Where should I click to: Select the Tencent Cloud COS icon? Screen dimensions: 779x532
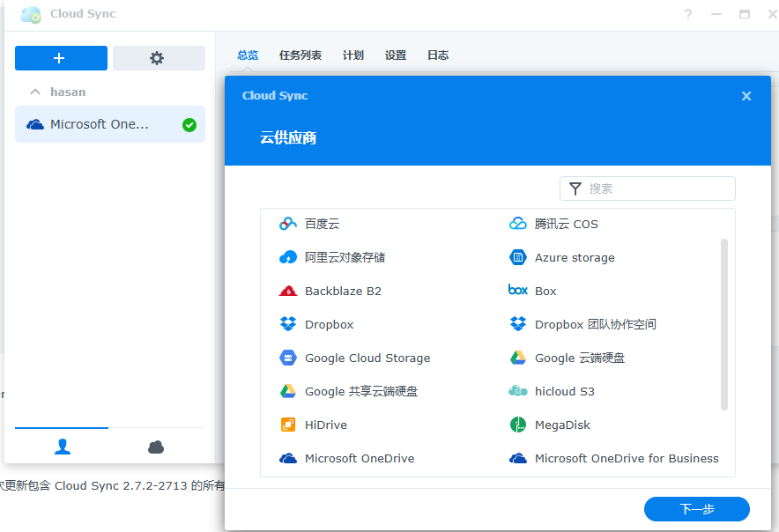pos(517,224)
